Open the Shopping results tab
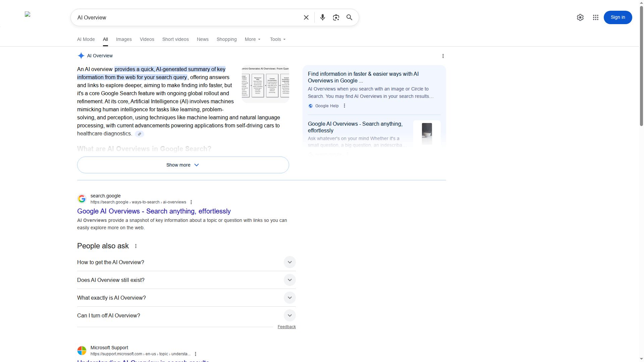 226,39
